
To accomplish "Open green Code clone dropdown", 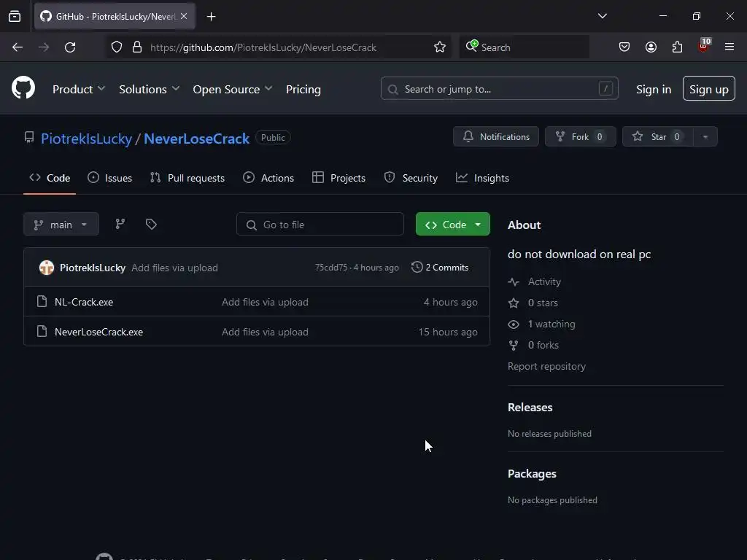I will [x=452, y=225].
